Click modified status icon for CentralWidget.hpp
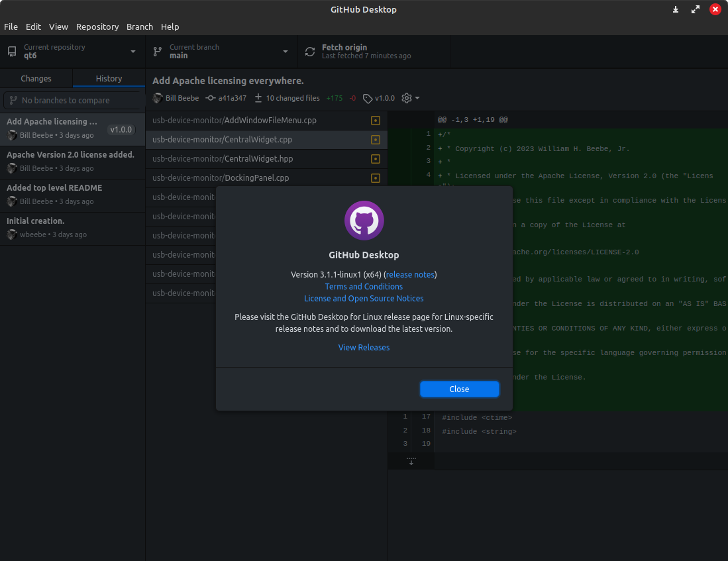Image resolution: width=728 pixels, height=561 pixels. coord(376,159)
